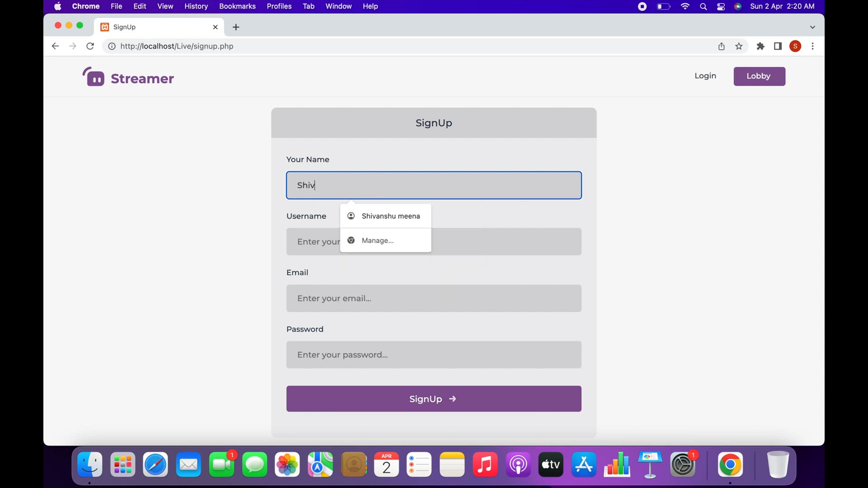Open the side panel icon
Screen dimensions: 868x488
778,46
